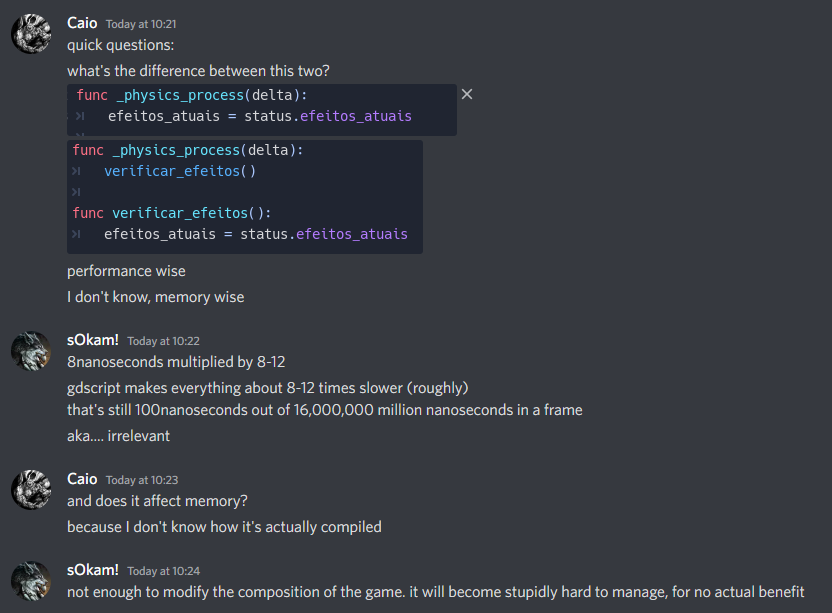Click Caio's avatar beside the 10:23 message
Viewport: 832px width, 613px height.
[31, 490]
